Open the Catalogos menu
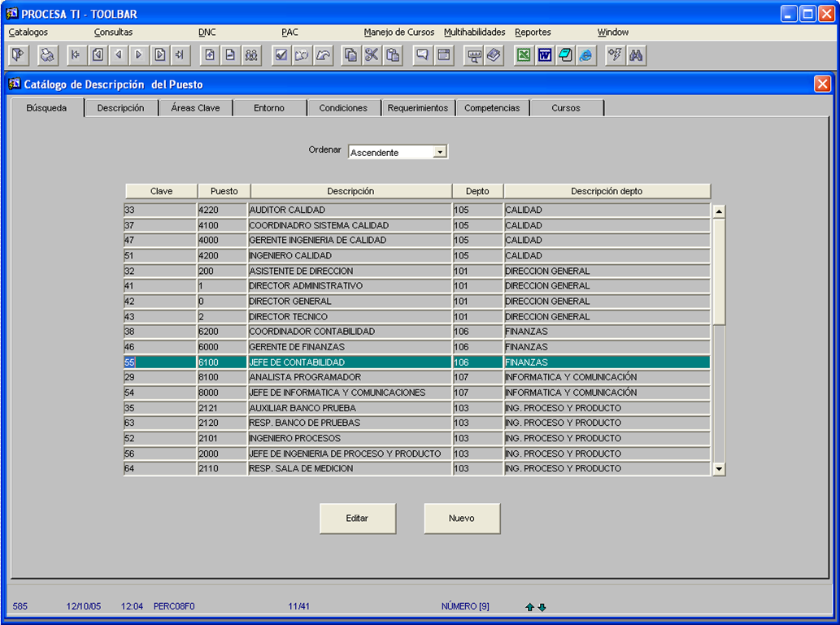This screenshot has width=840, height=625. pos(28,33)
